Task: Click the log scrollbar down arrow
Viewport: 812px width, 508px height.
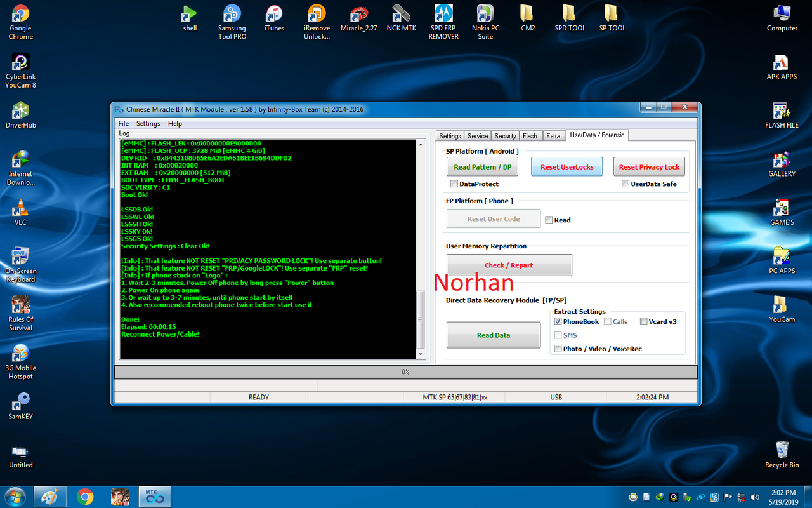Action: coord(420,354)
